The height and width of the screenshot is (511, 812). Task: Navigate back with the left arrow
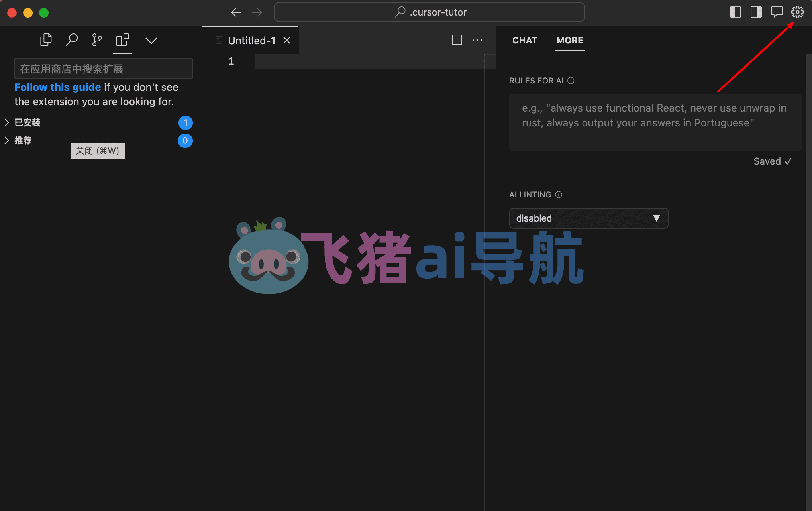click(236, 12)
